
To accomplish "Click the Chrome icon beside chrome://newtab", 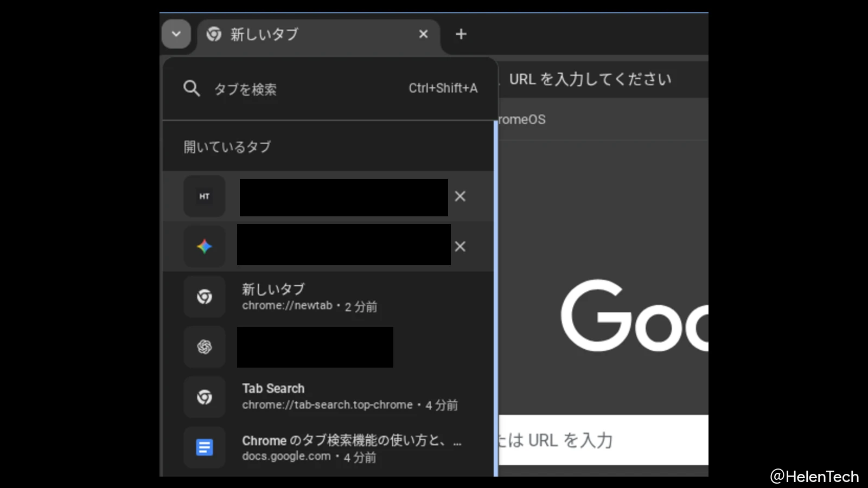I will (204, 297).
